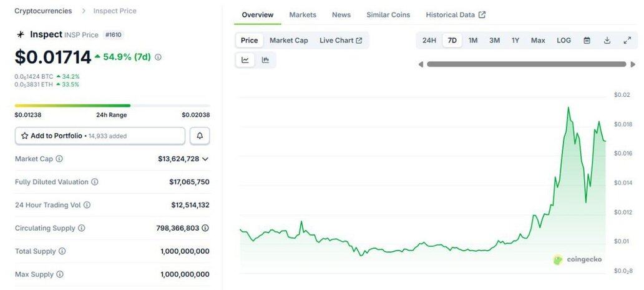Open the Markets tab
The height and width of the screenshot is (290, 644).
(303, 14)
